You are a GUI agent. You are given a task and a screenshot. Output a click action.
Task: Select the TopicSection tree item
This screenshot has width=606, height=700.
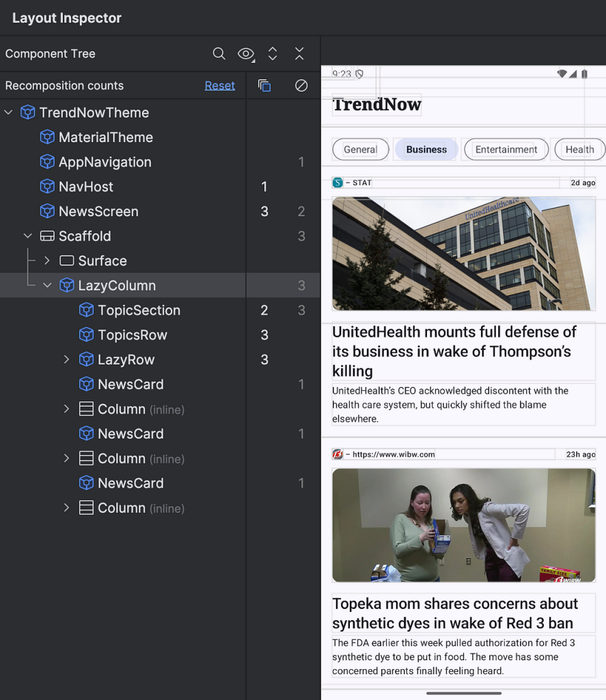139,310
